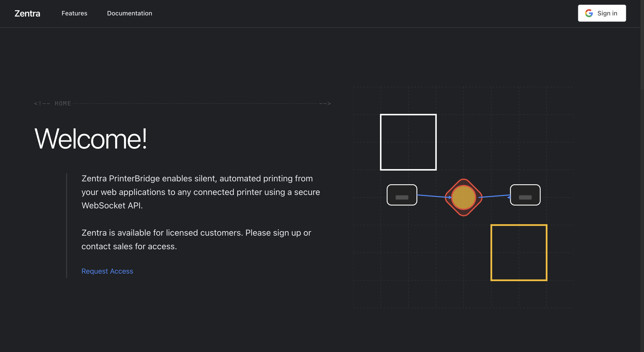Click the left printer node icon

tap(402, 195)
